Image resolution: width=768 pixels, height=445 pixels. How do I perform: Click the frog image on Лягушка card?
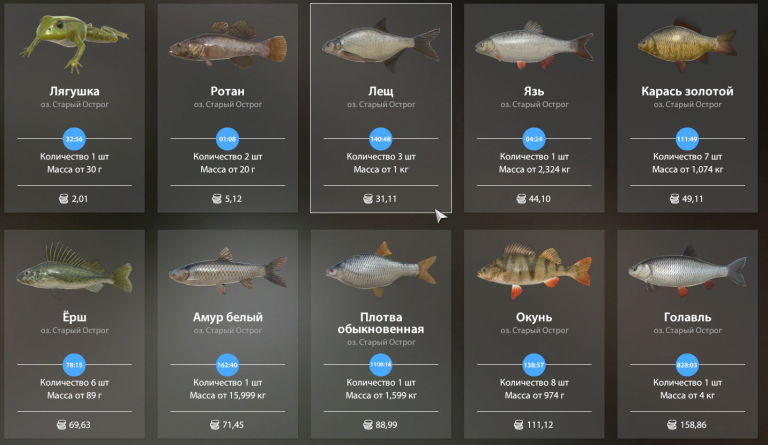coord(74,43)
